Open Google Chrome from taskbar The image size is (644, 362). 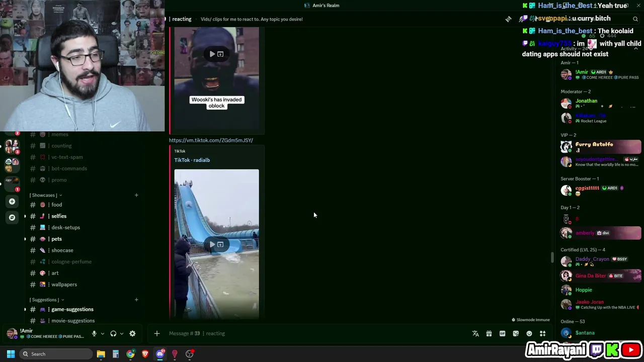130,354
